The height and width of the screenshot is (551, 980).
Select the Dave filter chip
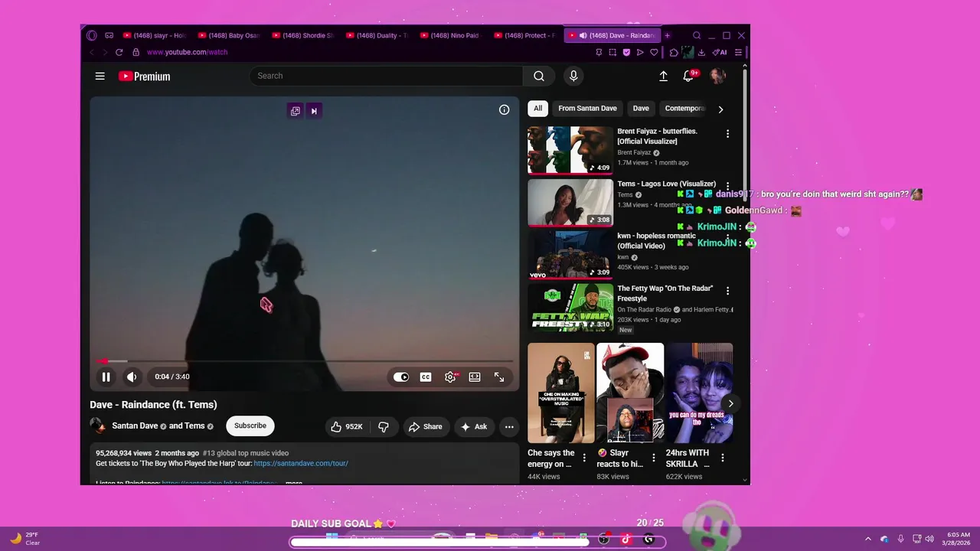(x=641, y=109)
